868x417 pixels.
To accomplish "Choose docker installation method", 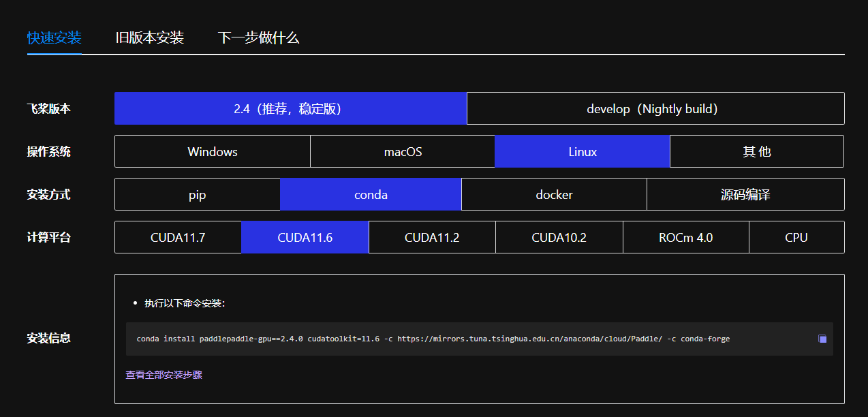I will pyautogui.click(x=554, y=194).
